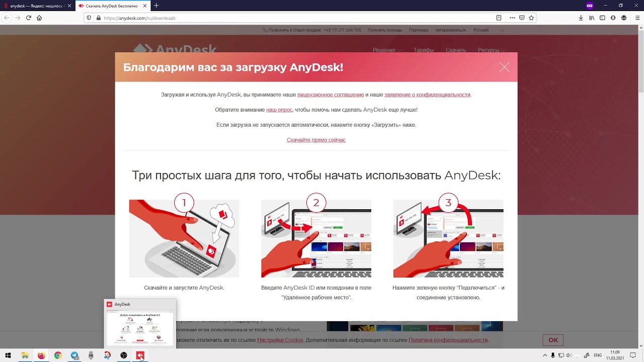Open the 'Тарифы' navigation item
The width and height of the screenshot is (644, 362).
pyautogui.click(x=424, y=50)
